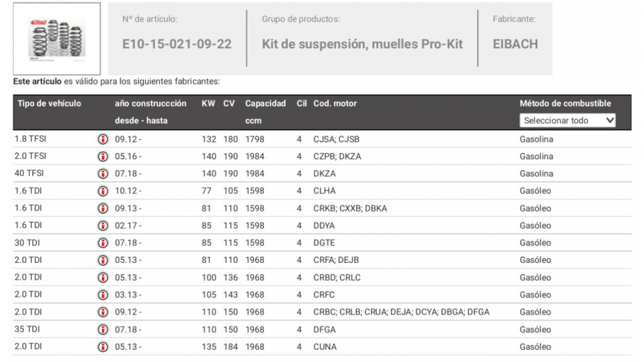Click construction date 02.17 -
644x362 pixels.
[128, 225]
